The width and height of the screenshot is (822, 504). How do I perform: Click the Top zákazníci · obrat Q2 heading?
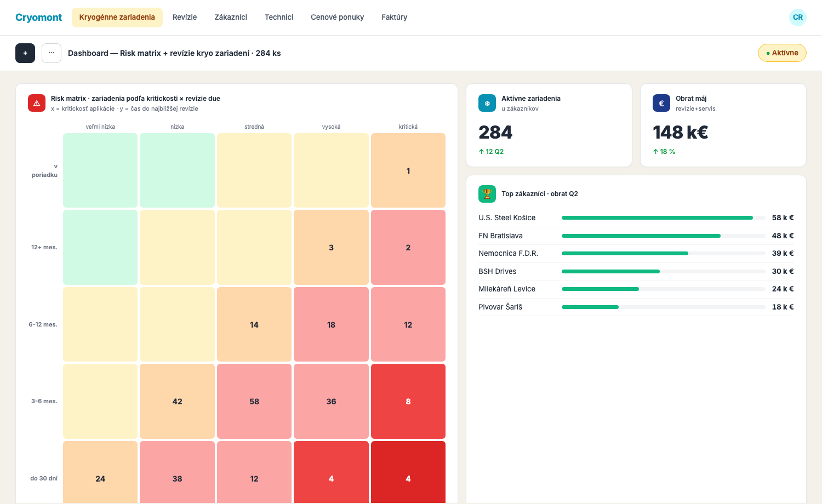[540, 194]
